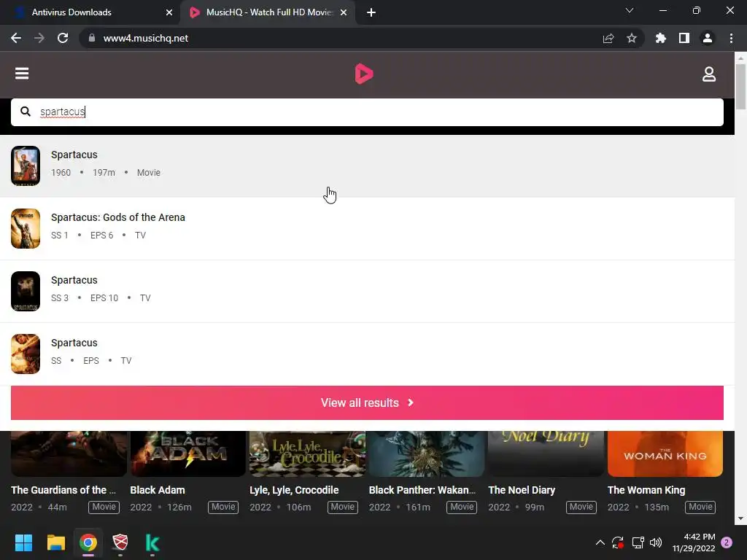Close the MusicHQ tab
The image size is (747, 560).
click(344, 12)
